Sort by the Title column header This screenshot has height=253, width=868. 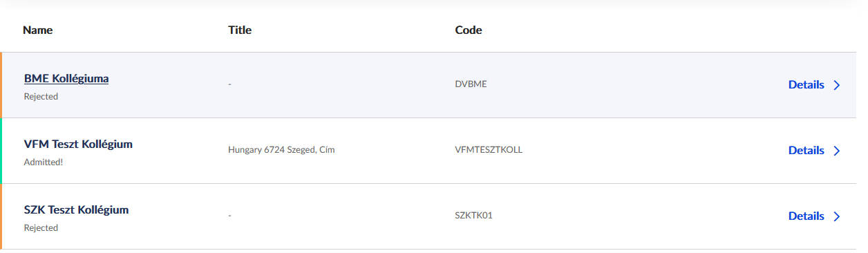[x=240, y=30]
